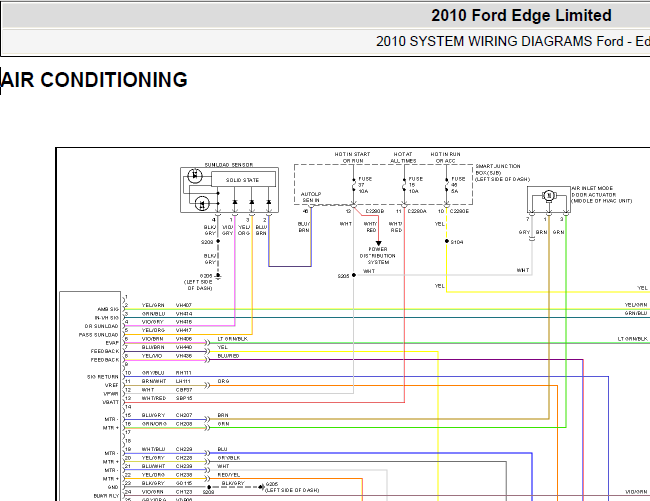Click the 'FUSE 15 10A' label
The image size is (650, 501).
[416, 185]
